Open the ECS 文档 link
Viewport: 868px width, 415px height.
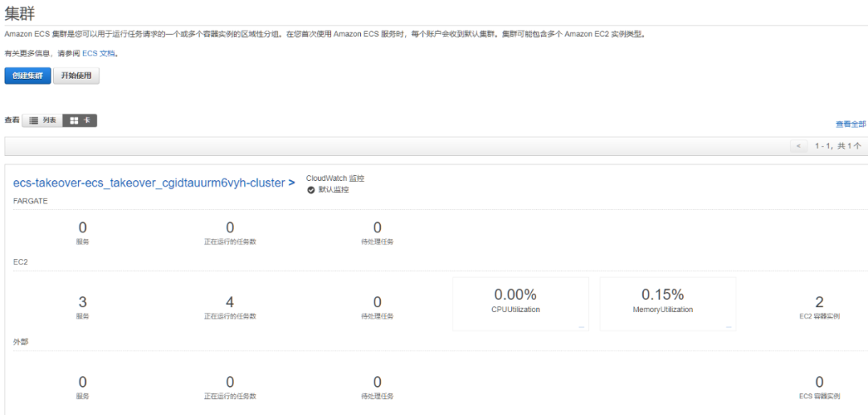100,53
